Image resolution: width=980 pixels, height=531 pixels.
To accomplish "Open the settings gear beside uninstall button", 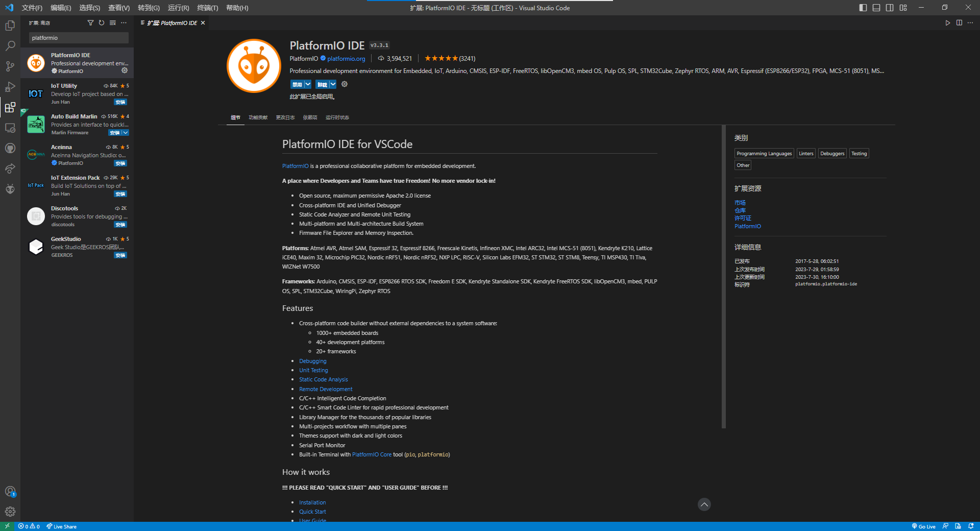I will tap(345, 84).
